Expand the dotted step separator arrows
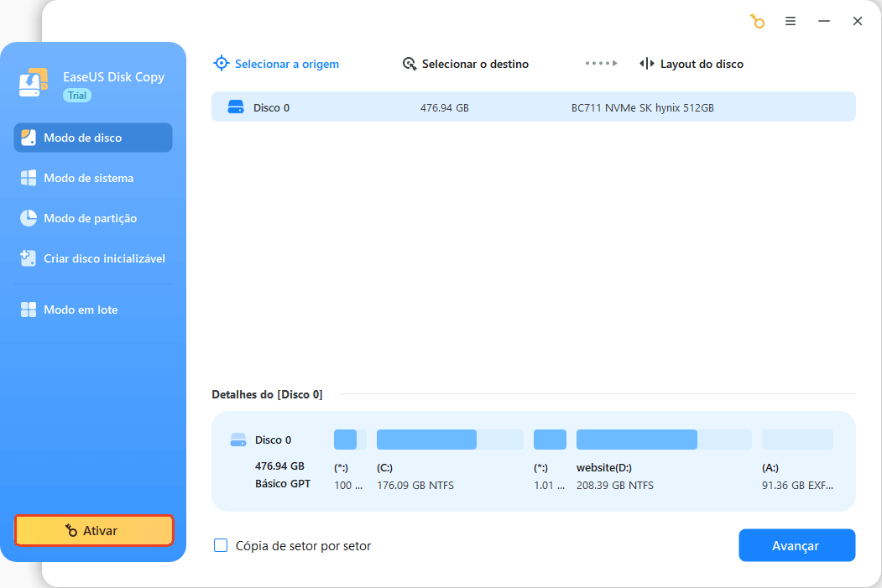 [x=601, y=63]
